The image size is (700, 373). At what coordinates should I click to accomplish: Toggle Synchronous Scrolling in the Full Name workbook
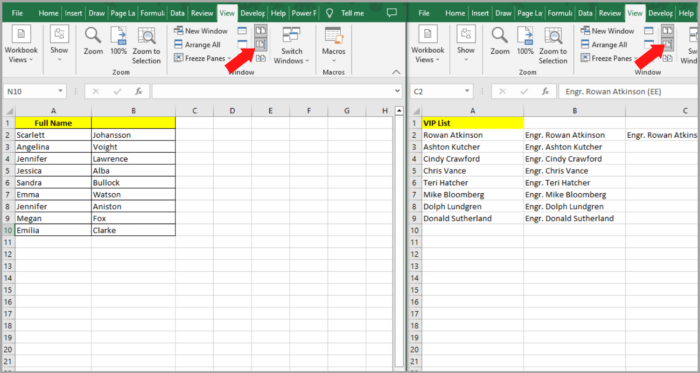(261, 45)
